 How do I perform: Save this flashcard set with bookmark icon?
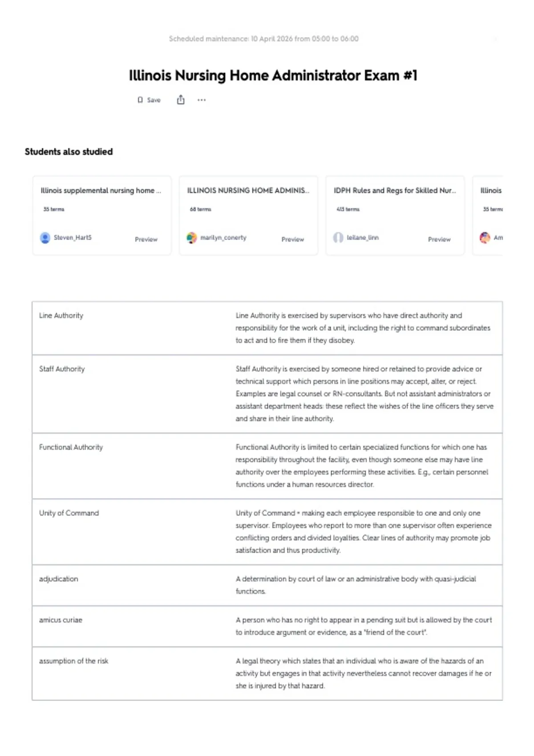(x=149, y=100)
